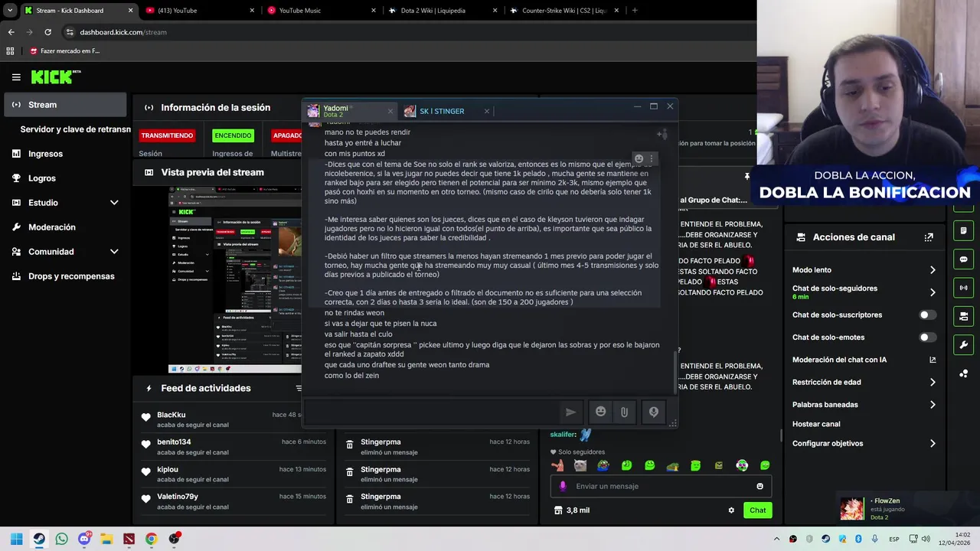Open the wrench tools icon in right sidebar
This screenshot has height=551, width=980.
pos(963,344)
